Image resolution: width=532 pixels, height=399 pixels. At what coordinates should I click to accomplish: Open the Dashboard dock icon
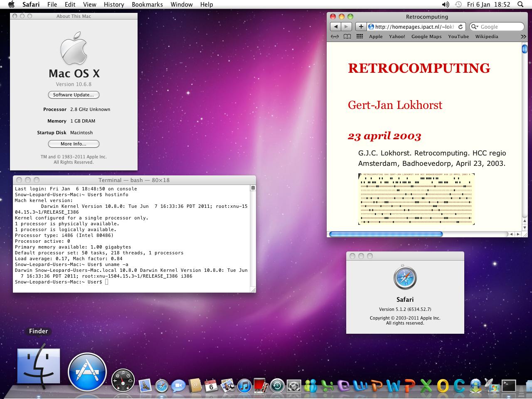coord(123,380)
